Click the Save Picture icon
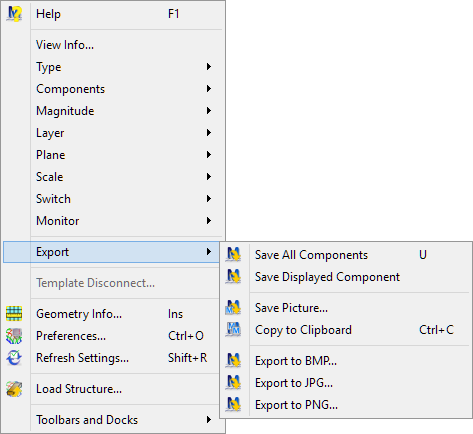The height and width of the screenshot is (434, 473). click(x=233, y=308)
